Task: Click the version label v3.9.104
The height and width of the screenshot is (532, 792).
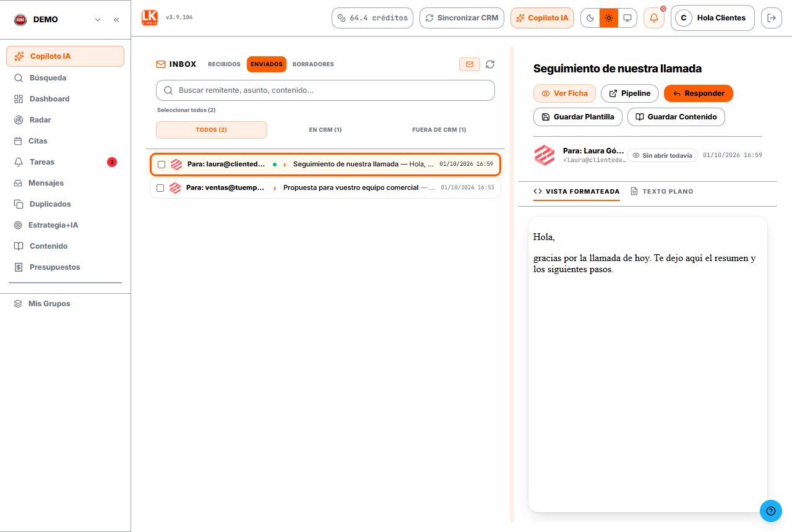Action: click(179, 17)
